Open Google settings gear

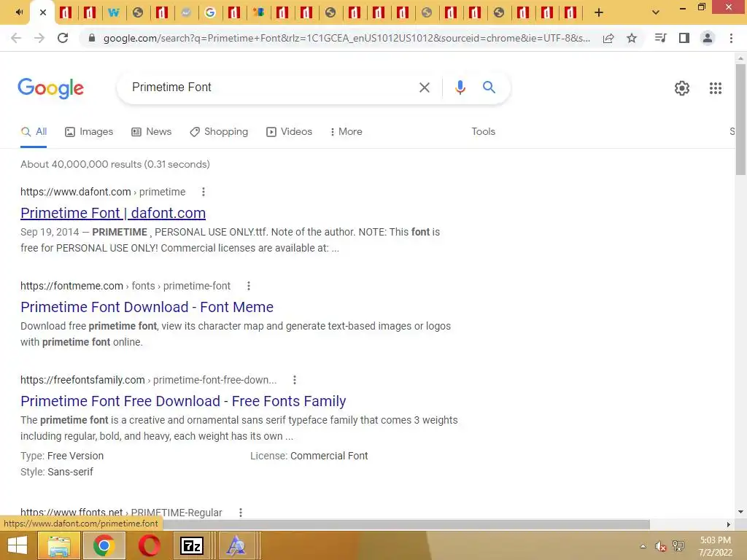682,88
